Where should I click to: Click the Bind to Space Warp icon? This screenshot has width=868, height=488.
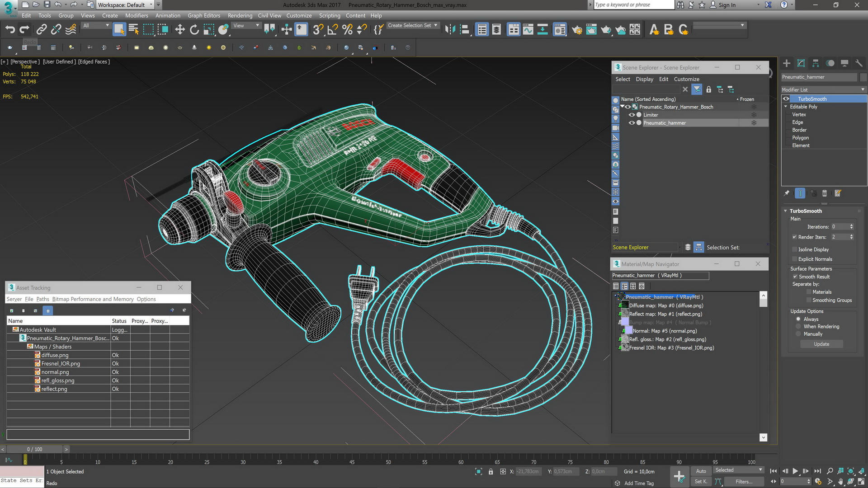tap(71, 30)
